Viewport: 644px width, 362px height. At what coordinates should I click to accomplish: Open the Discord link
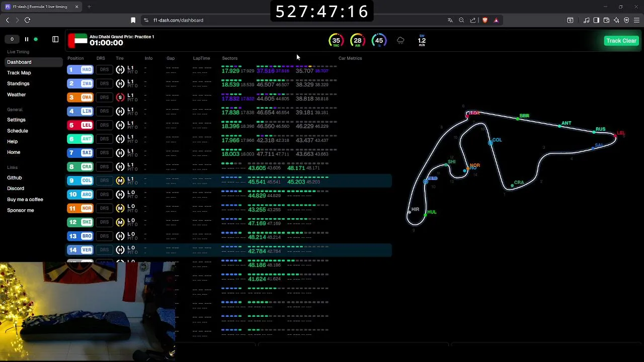tap(16, 189)
